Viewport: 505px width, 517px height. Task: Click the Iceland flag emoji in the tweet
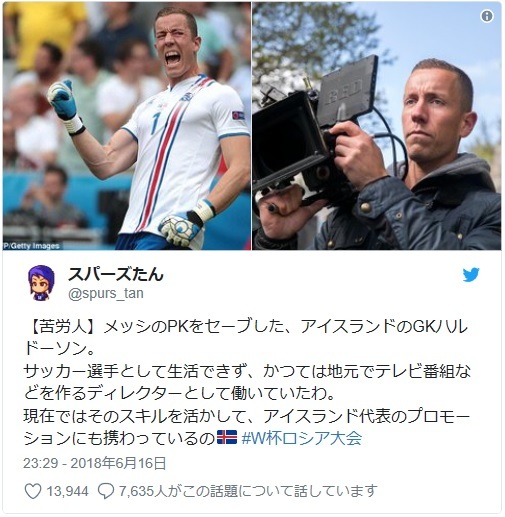(x=227, y=437)
